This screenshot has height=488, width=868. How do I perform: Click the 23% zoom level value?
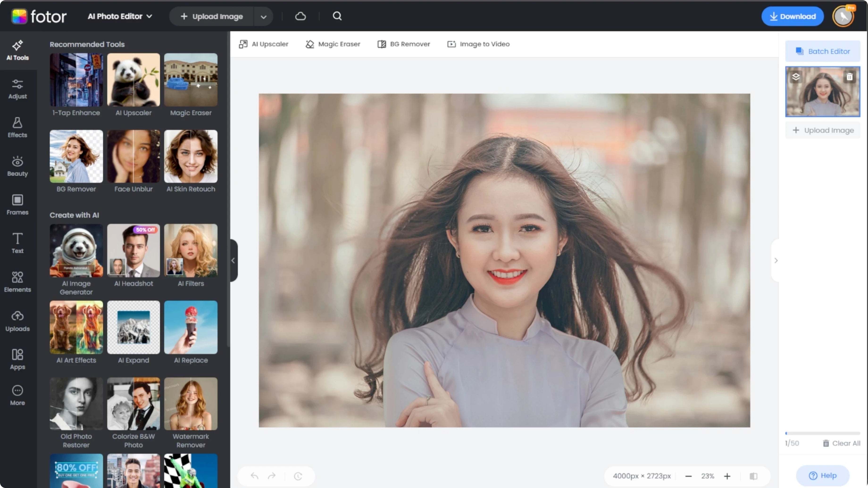pyautogui.click(x=708, y=476)
